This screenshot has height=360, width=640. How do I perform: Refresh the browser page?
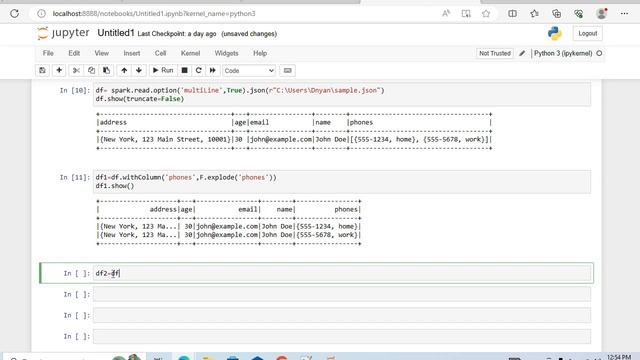[x=15, y=13]
